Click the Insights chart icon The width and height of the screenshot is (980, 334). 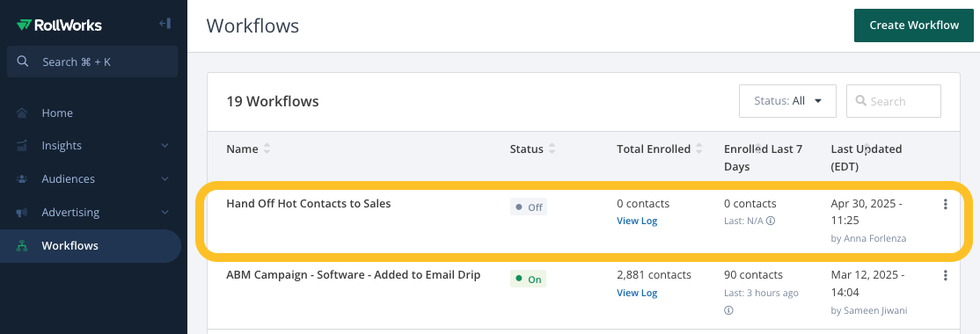[x=23, y=146]
